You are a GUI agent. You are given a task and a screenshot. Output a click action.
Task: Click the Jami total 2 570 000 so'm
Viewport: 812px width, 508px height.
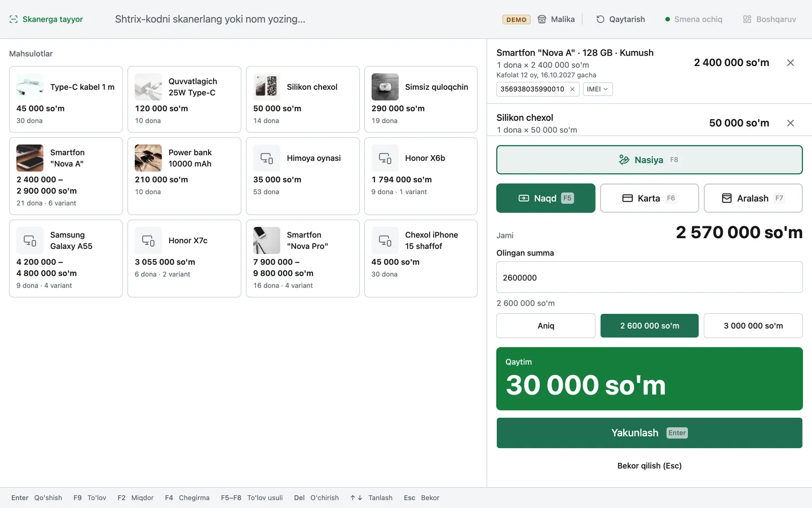click(x=739, y=233)
